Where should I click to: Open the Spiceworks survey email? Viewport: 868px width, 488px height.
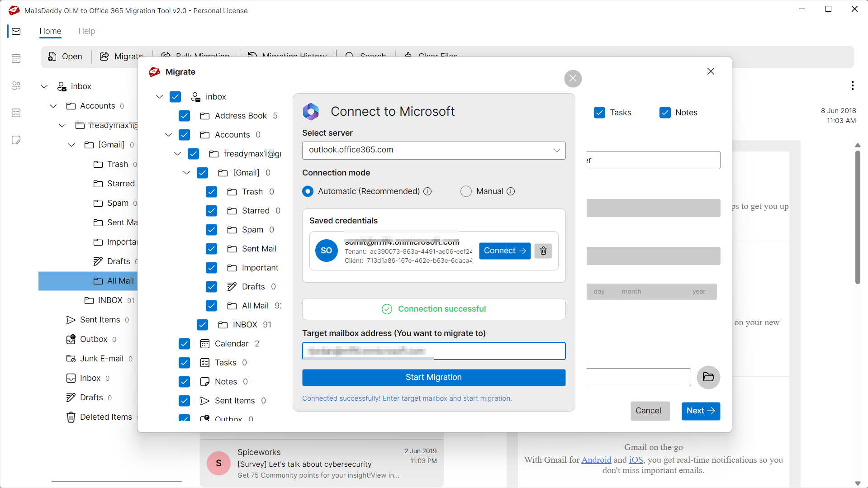(322, 463)
